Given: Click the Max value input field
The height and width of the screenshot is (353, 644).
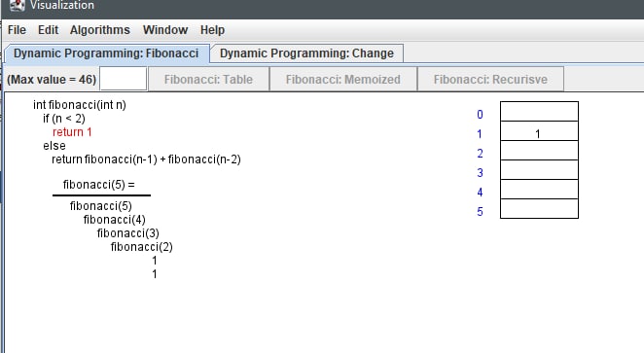Looking at the screenshot, I should [124, 79].
